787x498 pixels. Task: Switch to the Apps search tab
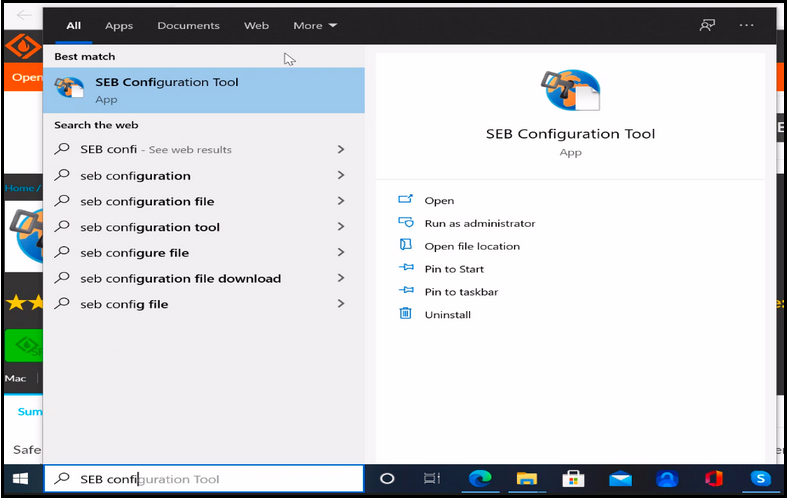pos(119,25)
